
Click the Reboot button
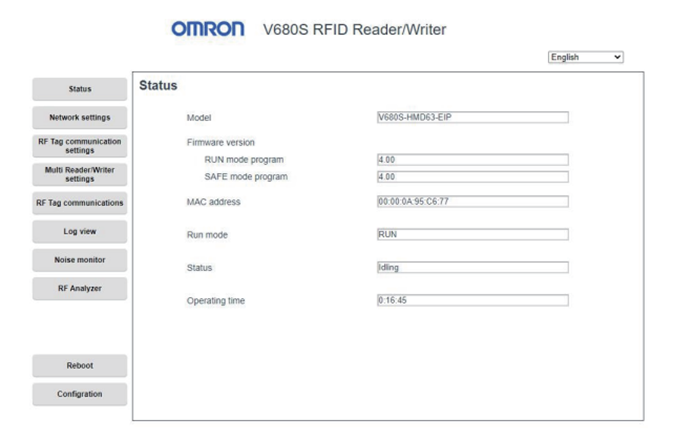[80, 366]
